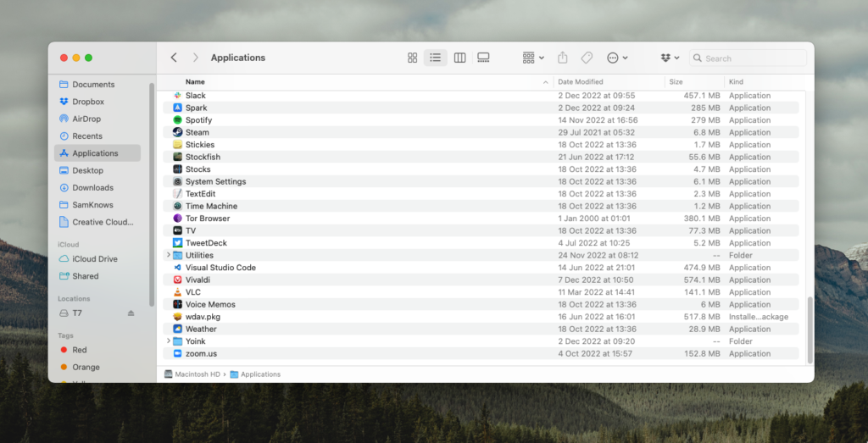Select the Yoink folder name
Image resolution: width=868 pixels, height=443 pixels.
(x=196, y=341)
